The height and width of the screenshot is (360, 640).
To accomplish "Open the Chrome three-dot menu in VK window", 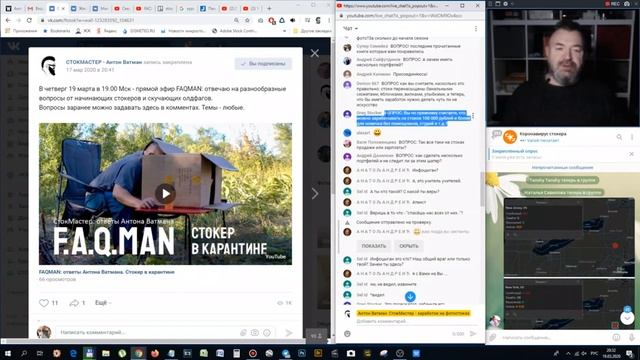I will pyautogui.click(x=329, y=20).
